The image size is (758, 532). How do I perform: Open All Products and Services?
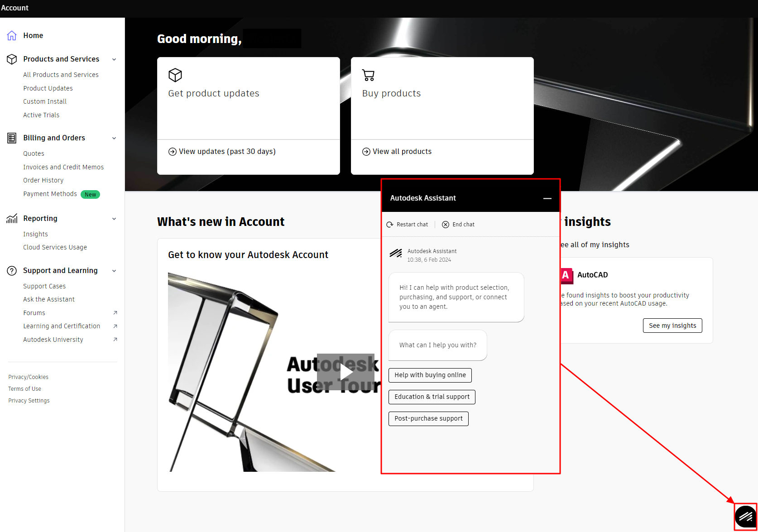(61, 75)
